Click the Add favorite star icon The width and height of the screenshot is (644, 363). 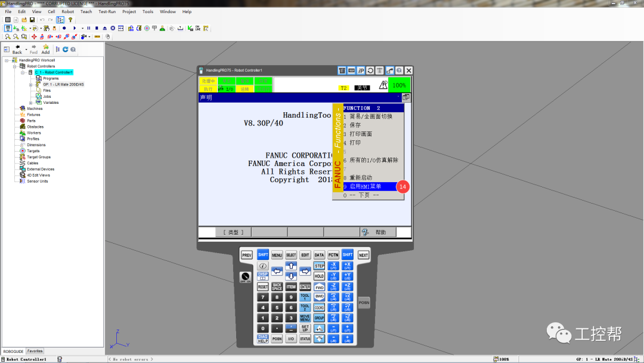[45, 50]
